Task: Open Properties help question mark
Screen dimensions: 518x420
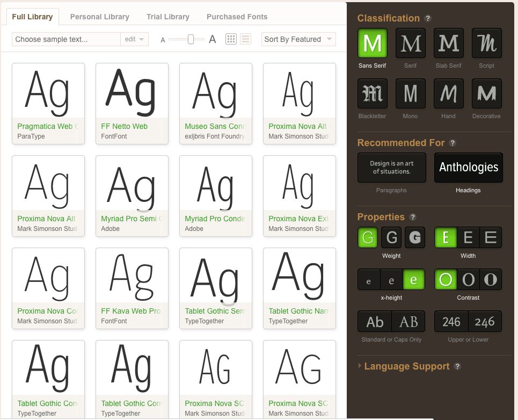Action: tap(413, 217)
